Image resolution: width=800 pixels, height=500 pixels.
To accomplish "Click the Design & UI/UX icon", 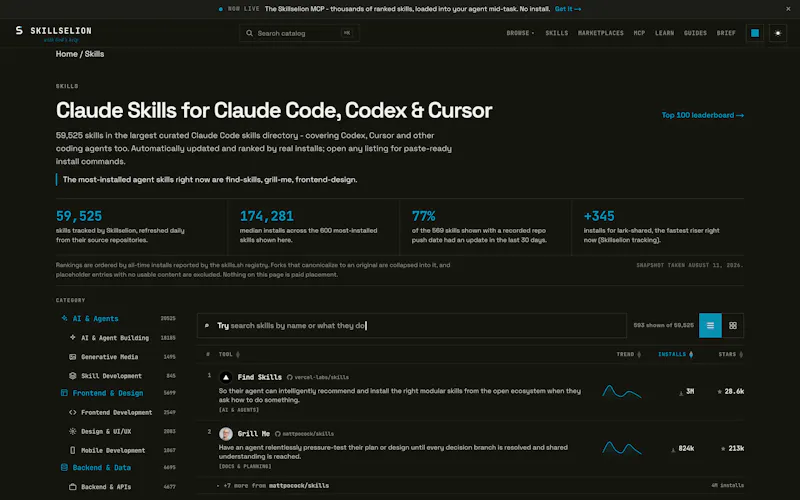I will 72,431.
